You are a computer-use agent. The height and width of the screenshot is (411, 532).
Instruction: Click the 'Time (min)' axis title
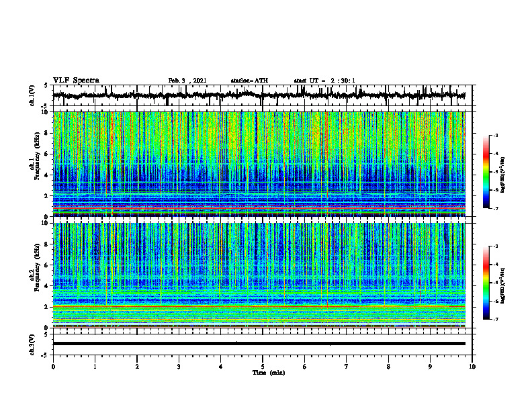[x=269, y=373]
